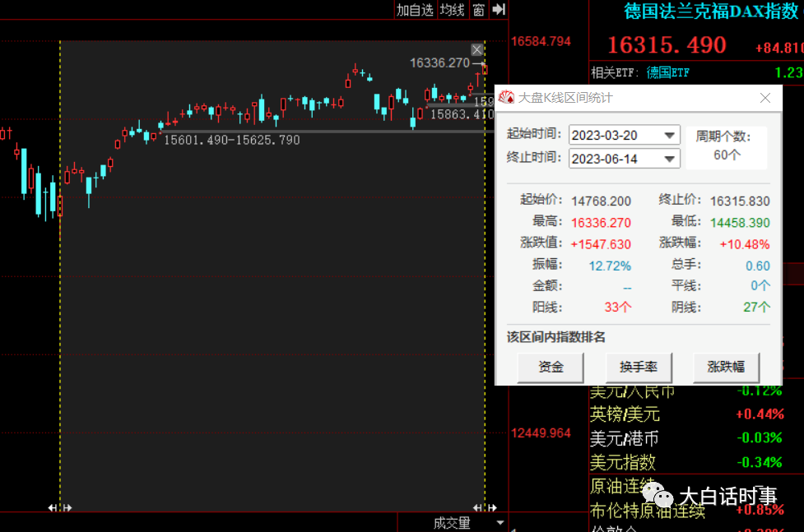The image size is (804, 532).
Task: Click the 周期个数 60个 value
Action: pyautogui.click(x=727, y=155)
